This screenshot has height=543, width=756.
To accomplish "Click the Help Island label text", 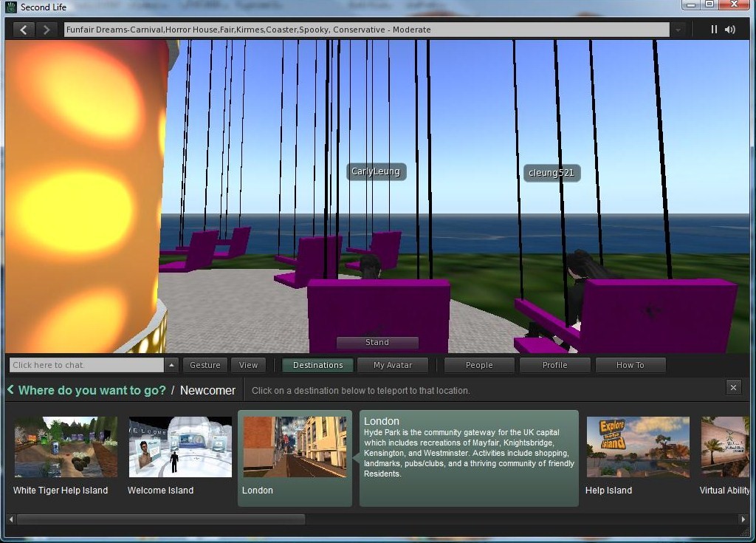I will coord(608,491).
